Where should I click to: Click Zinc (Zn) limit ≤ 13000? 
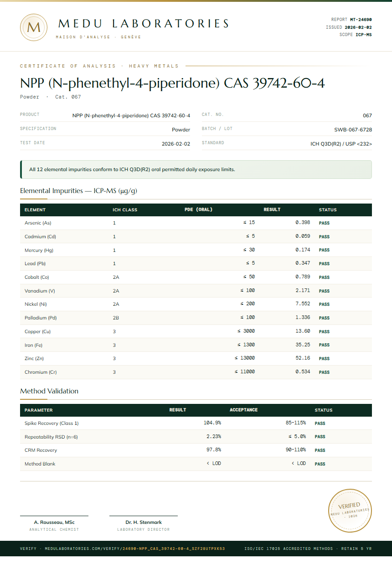(x=245, y=358)
